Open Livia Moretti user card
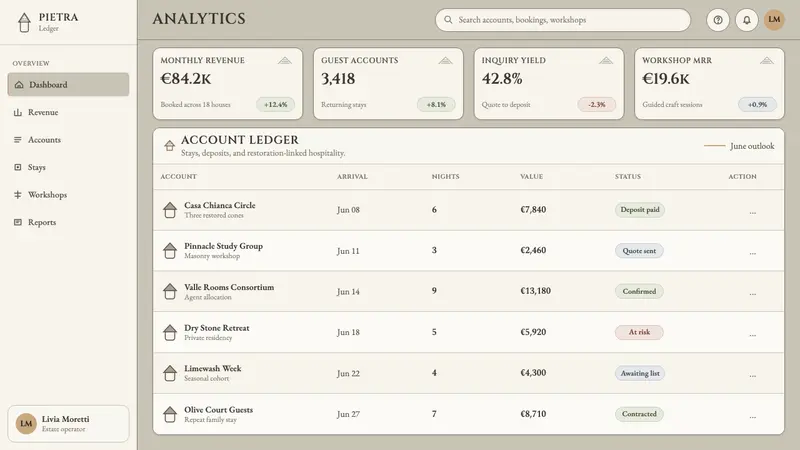Viewport: 800px width, 450px height. (x=68, y=423)
